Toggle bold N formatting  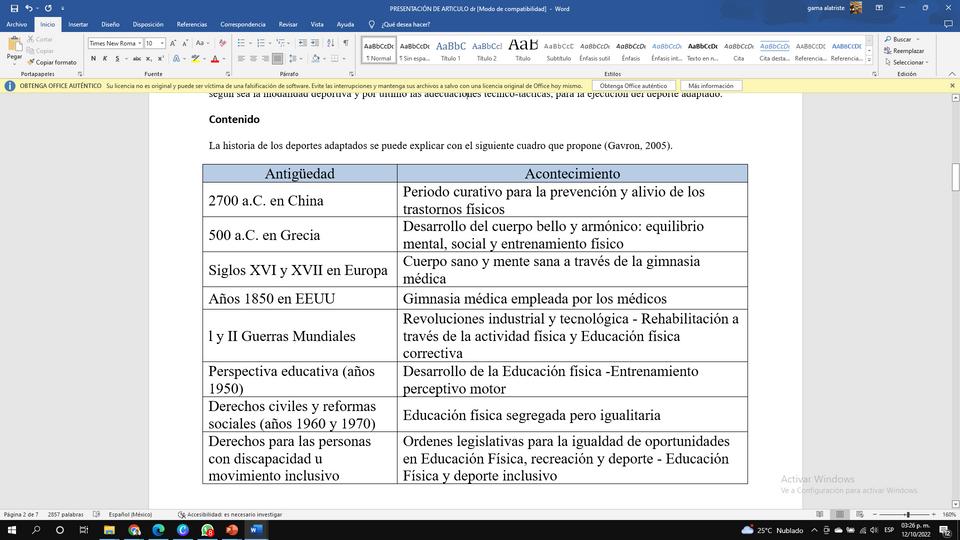click(93, 59)
